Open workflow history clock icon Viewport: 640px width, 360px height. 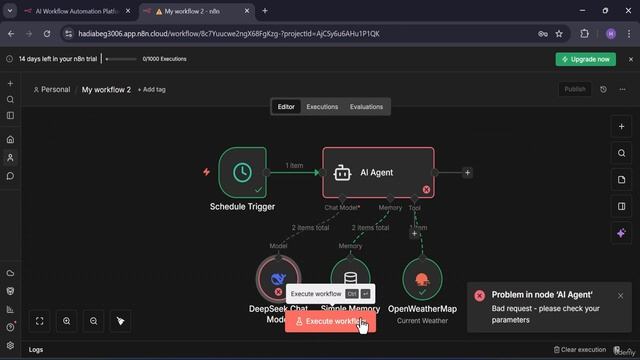click(x=603, y=89)
